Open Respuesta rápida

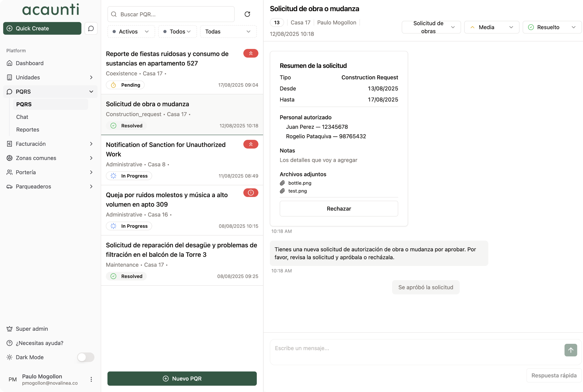(x=554, y=375)
